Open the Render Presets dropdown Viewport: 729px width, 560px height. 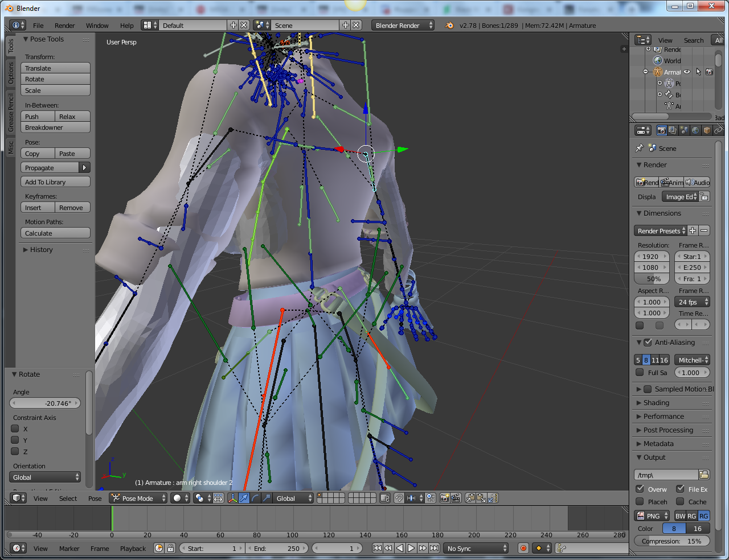tap(661, 230)
